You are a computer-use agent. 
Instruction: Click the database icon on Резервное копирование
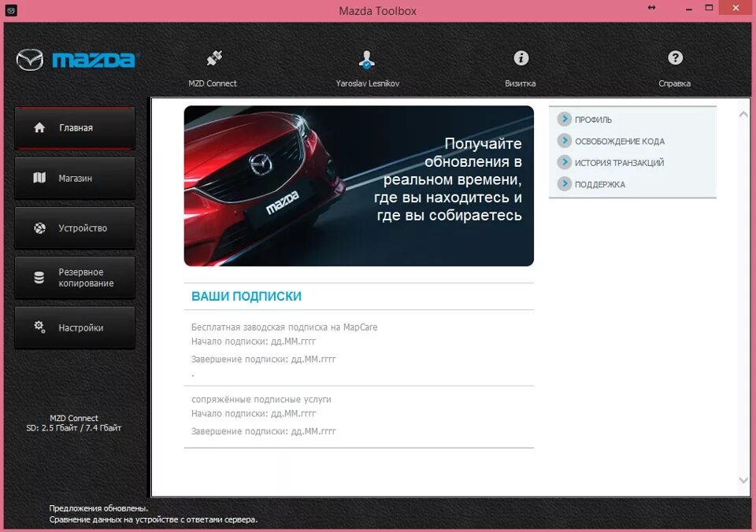pyautogui.click(x=39, y=278)
